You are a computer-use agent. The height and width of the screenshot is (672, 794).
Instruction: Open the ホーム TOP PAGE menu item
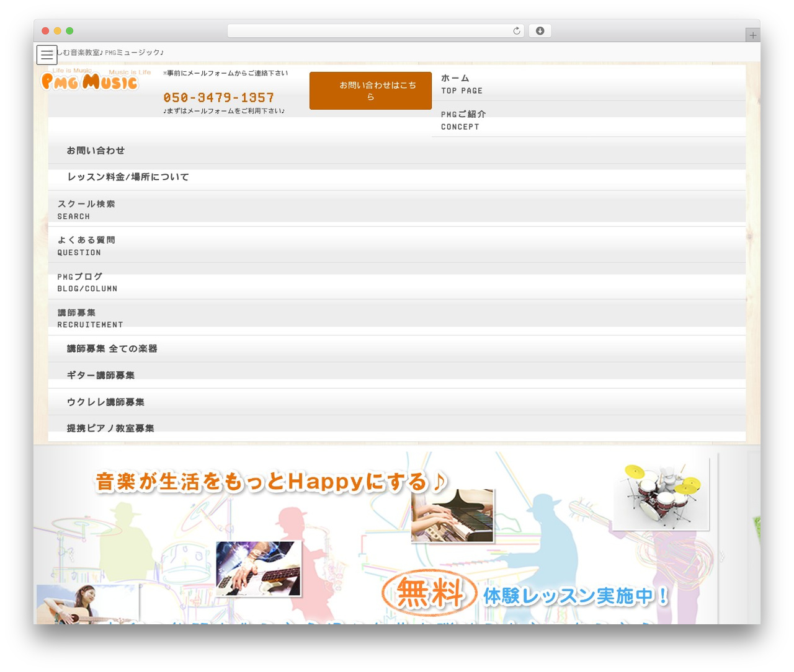click(x=589, y=84)
